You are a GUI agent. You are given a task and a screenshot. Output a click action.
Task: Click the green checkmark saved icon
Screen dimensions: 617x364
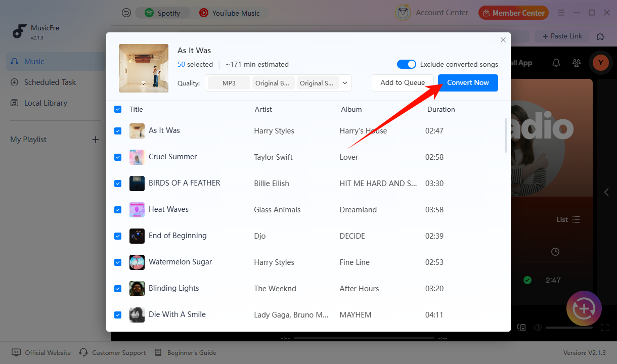click(x=527, y=280)
